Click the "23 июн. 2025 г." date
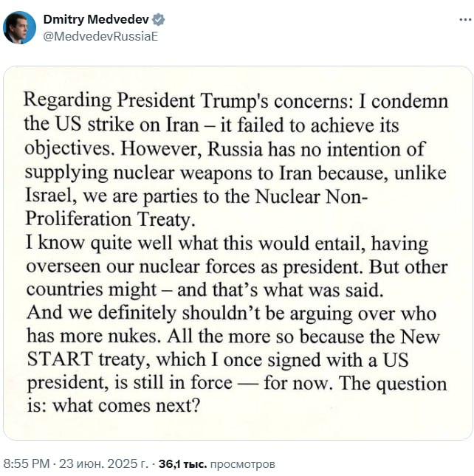 pos(104,464)
